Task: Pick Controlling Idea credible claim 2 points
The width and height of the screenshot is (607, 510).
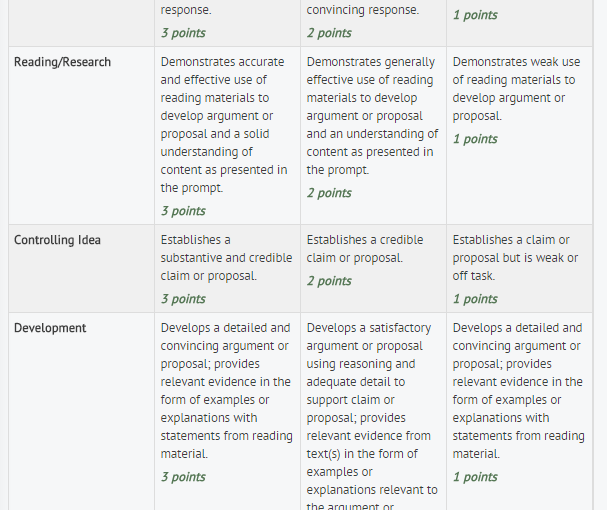Action: click(x=373, y=268)
